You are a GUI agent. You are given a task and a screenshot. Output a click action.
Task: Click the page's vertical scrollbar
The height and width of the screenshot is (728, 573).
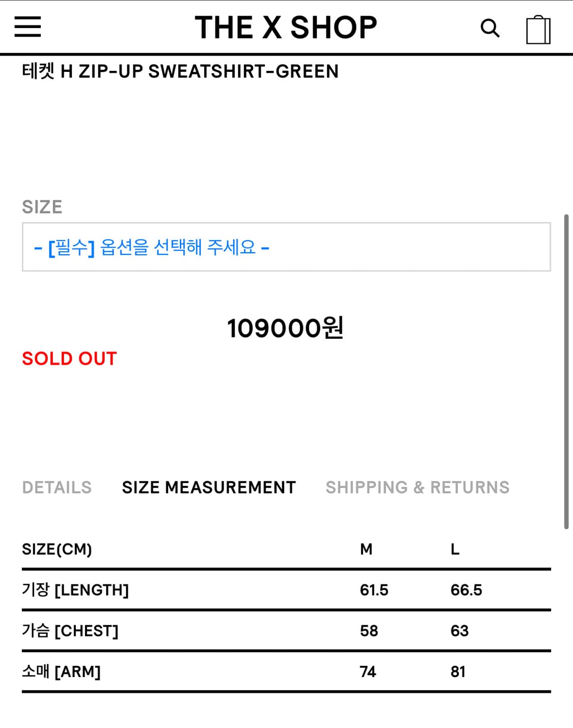[566, 372]
